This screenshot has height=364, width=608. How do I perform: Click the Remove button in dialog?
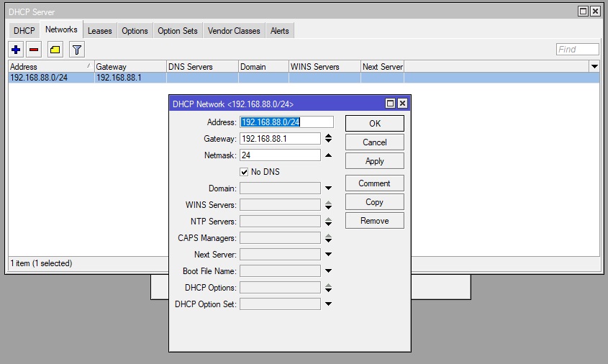[x=375, y=221]
